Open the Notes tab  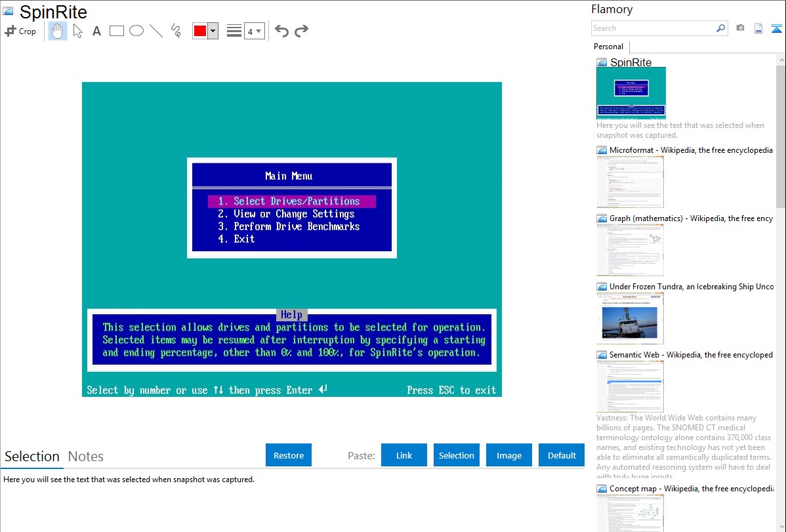point(86,457)
